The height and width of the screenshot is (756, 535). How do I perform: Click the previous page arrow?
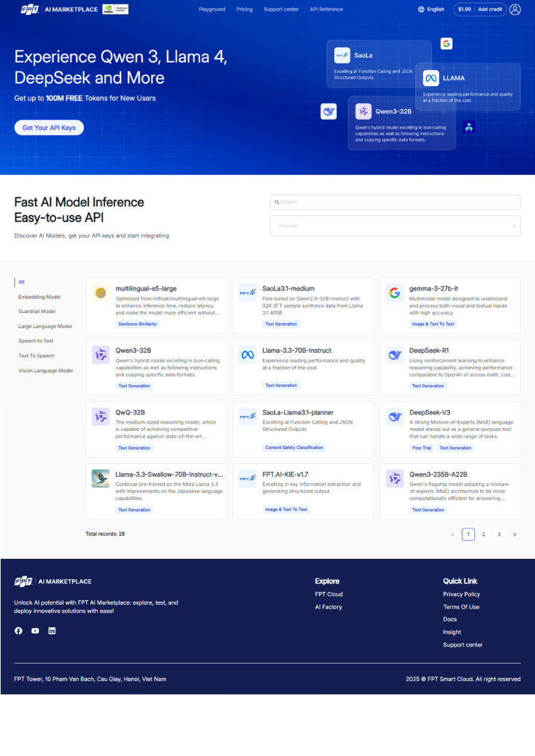coord(453,535)
